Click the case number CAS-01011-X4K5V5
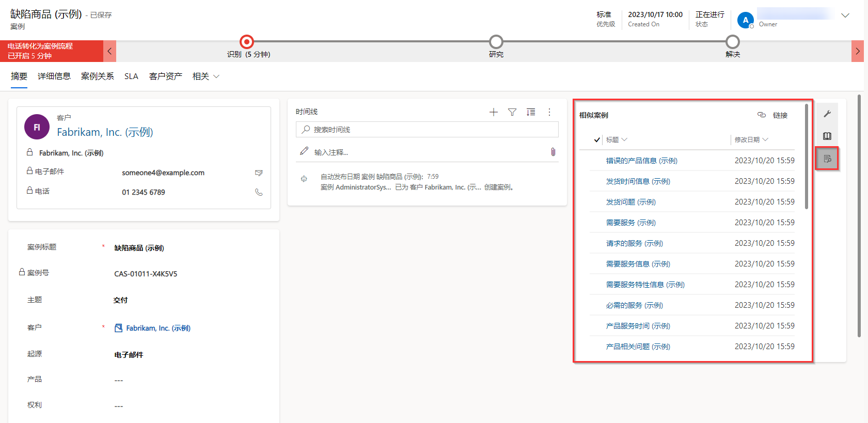Screen dimensions: 868x423 coord(146,274)
